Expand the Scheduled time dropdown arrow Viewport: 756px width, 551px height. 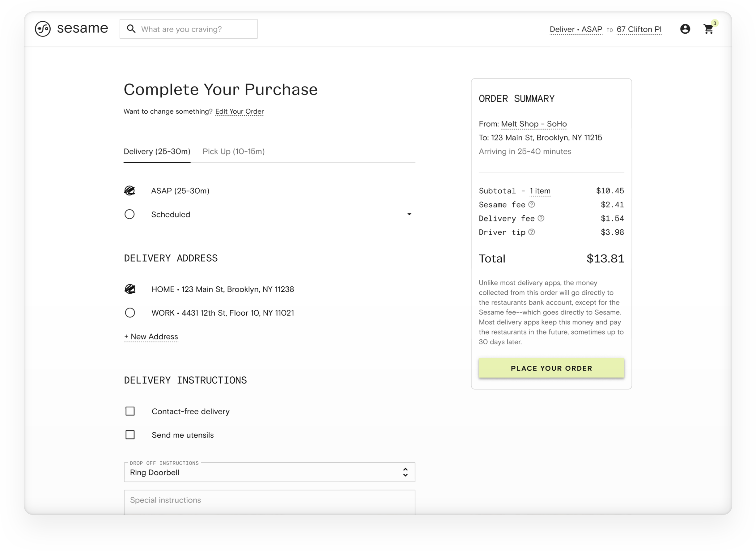[x=409, y=214]
